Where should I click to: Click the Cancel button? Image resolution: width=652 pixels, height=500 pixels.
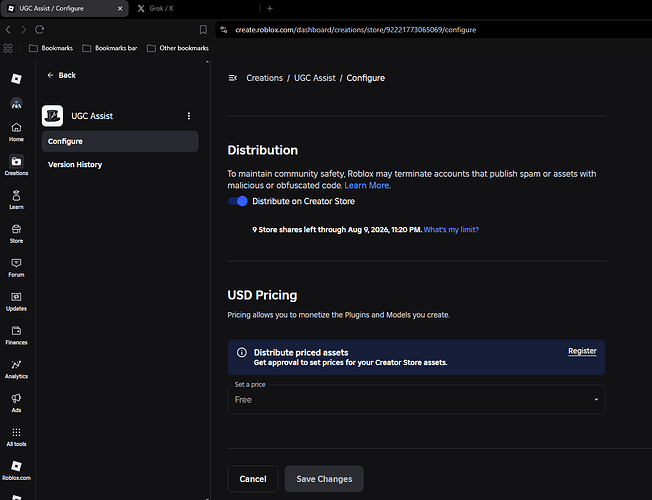253,479
